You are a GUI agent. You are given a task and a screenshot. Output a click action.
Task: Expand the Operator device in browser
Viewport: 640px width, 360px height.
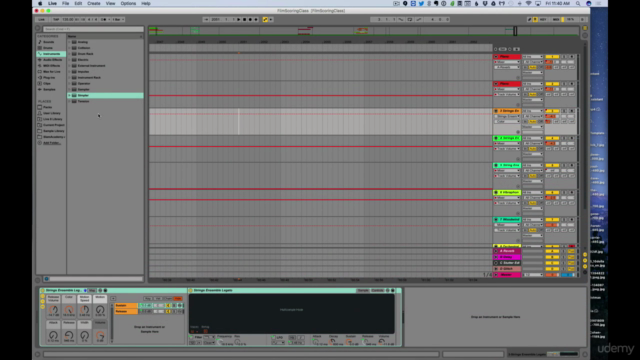click(69, 84)
